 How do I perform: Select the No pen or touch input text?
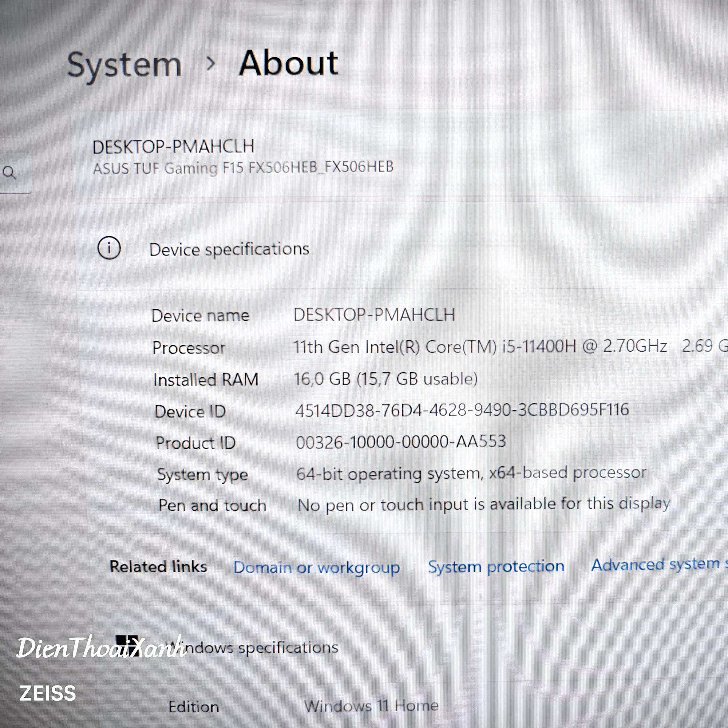pyautogui.click(x=484, y=505)
